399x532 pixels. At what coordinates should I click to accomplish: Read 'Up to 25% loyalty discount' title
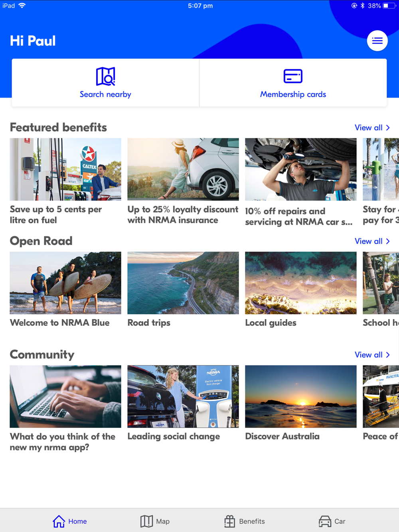pos(183,215)
